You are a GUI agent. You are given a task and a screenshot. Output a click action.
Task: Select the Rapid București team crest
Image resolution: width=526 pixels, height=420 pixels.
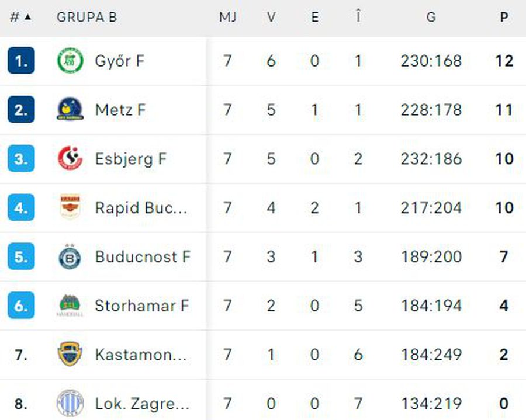tap(70, 207)
